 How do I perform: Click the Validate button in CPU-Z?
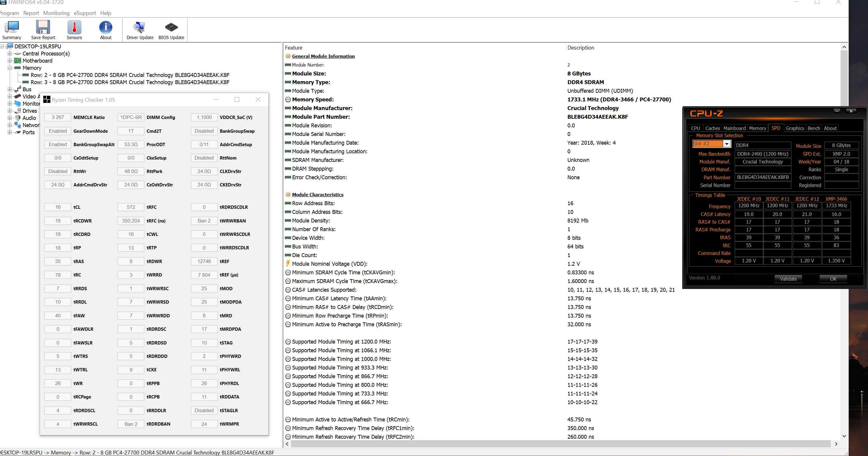click(788, 279)
